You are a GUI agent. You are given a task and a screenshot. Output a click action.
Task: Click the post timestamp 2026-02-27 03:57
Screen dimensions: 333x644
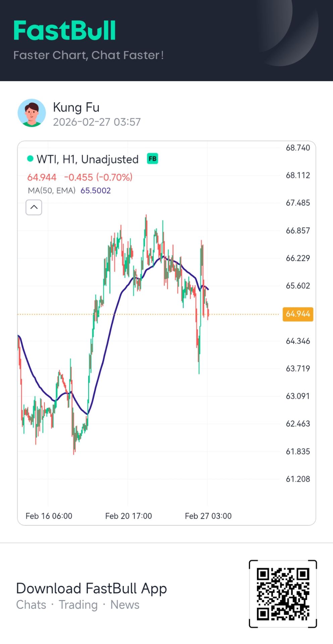(97, 122)
